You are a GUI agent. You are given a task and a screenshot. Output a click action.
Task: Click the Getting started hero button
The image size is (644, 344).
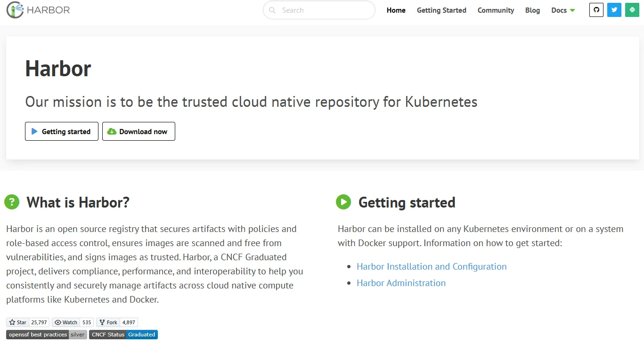pyautogui.click(x=62, y=131)
